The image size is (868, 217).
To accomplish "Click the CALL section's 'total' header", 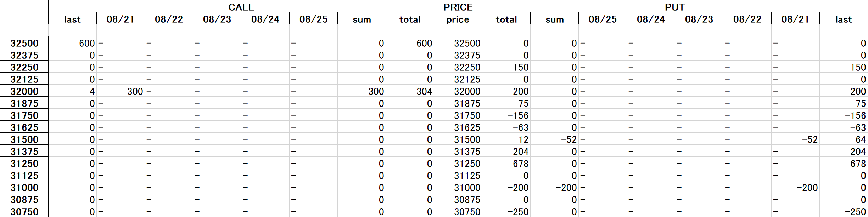I will (x=410, y=19).
